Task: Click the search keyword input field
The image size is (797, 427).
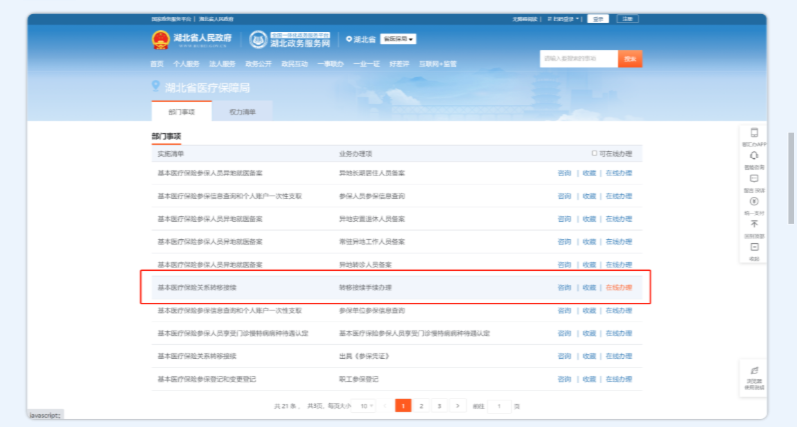Action: (x=579, y=59)
